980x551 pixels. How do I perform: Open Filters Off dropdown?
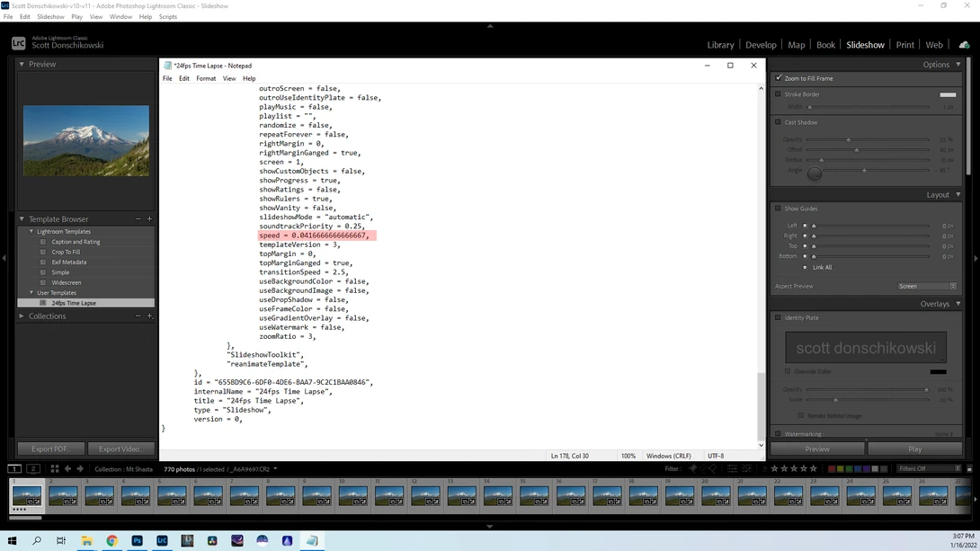coord(929,468)
